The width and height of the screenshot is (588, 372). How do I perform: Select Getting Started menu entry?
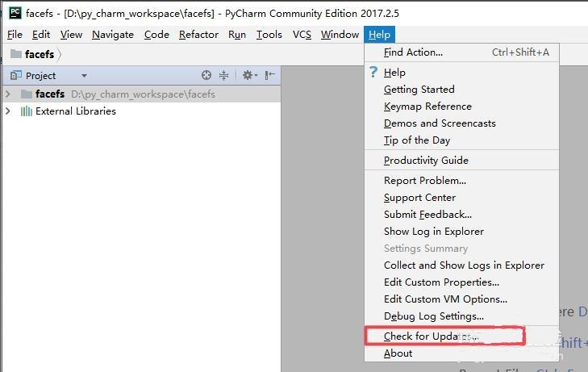click(x=461, y=90)
